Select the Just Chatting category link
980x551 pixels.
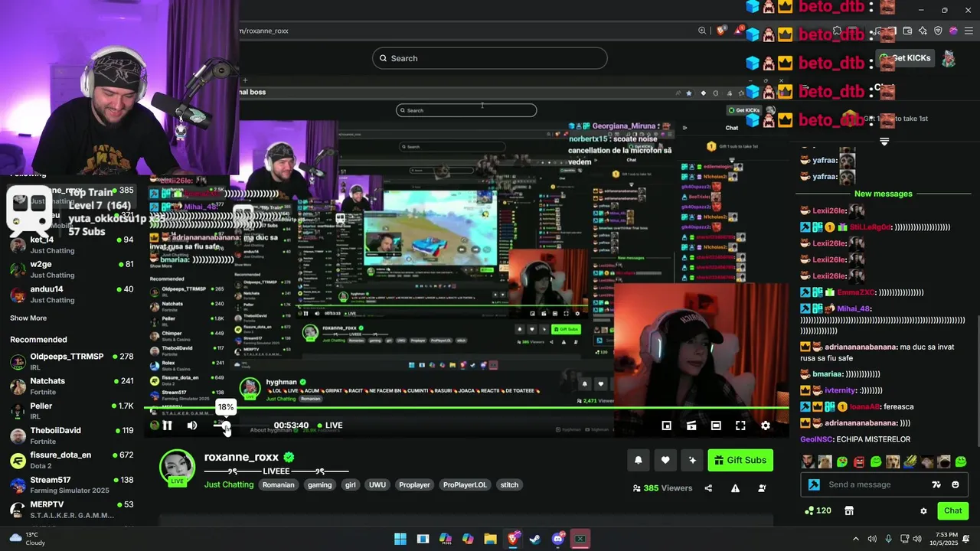[229, 484]
